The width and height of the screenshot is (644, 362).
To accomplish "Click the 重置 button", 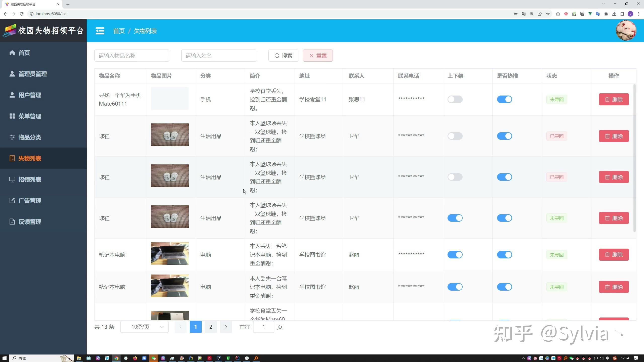I will (x=317, y=56).
